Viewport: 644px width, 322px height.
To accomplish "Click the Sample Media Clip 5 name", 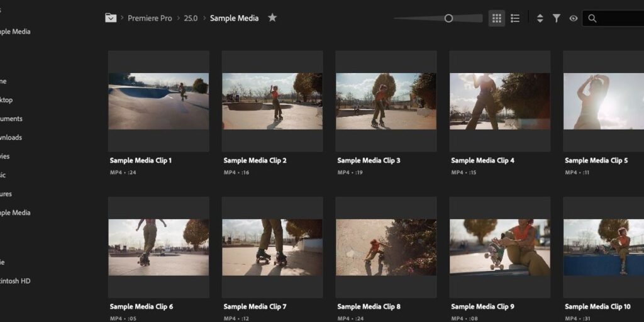I will coord(596,160).
